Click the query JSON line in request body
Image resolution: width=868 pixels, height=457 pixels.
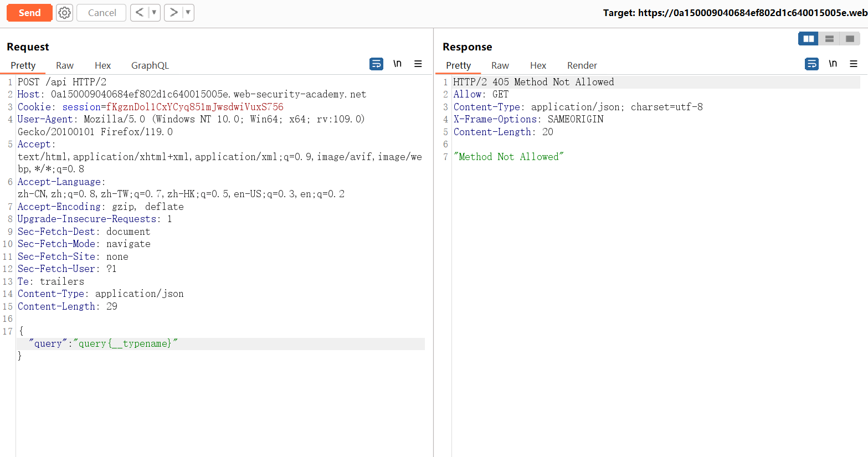pyautogui.click(x=103, y=344)
